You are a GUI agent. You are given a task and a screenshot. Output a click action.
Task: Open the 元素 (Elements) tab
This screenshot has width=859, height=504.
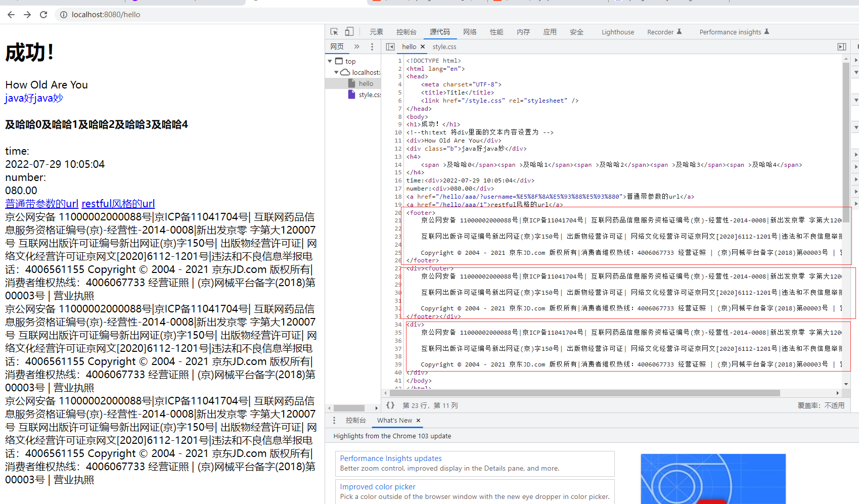pos(376,32)
